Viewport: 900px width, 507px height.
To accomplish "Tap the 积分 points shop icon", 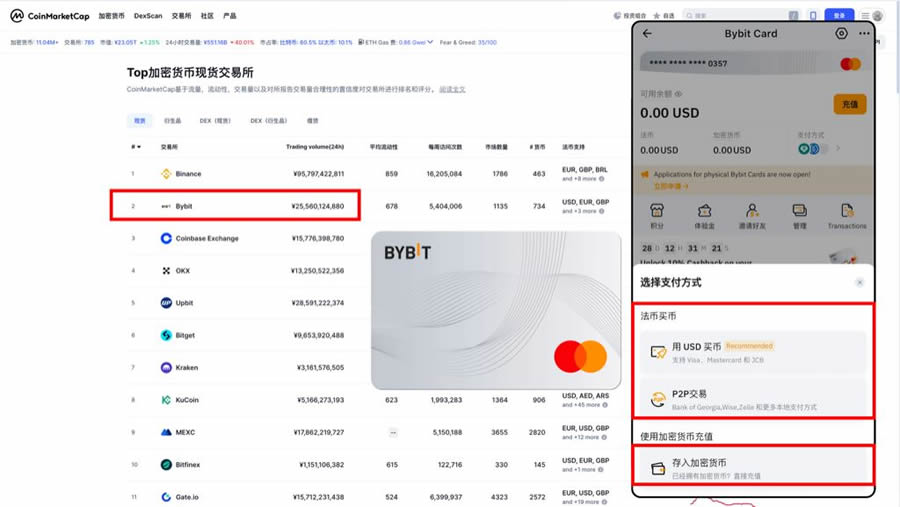I will point(657,211).
